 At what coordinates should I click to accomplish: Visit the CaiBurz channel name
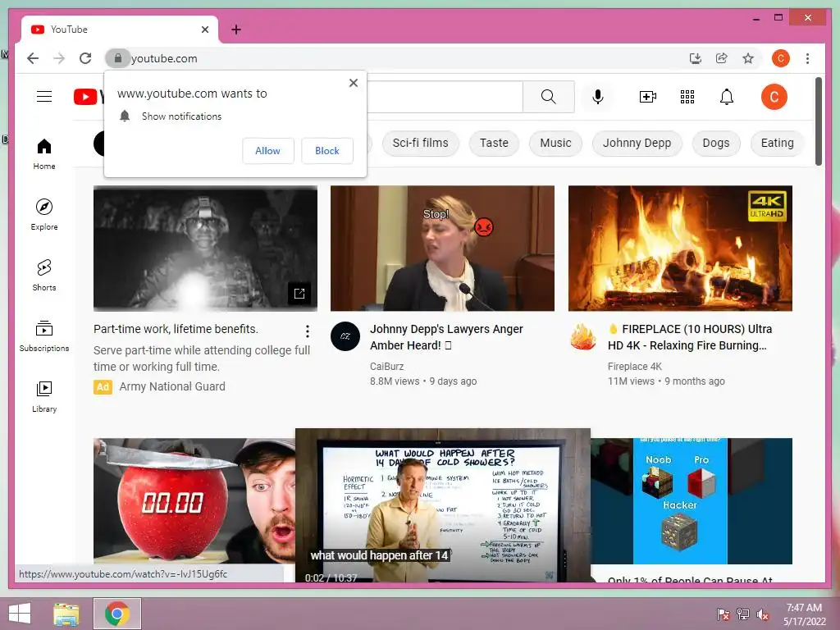387,367
